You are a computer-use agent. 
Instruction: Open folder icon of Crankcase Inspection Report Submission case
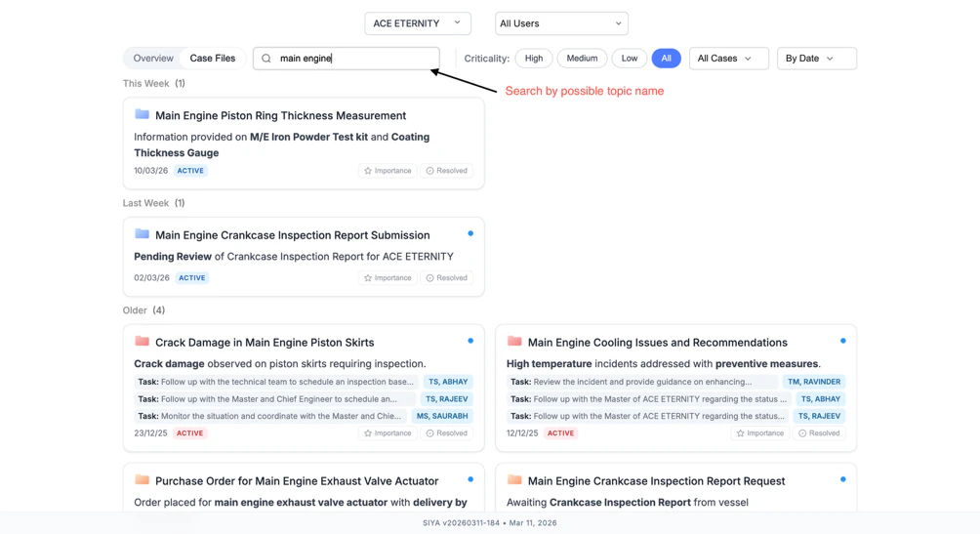click(x=142, y=234)
